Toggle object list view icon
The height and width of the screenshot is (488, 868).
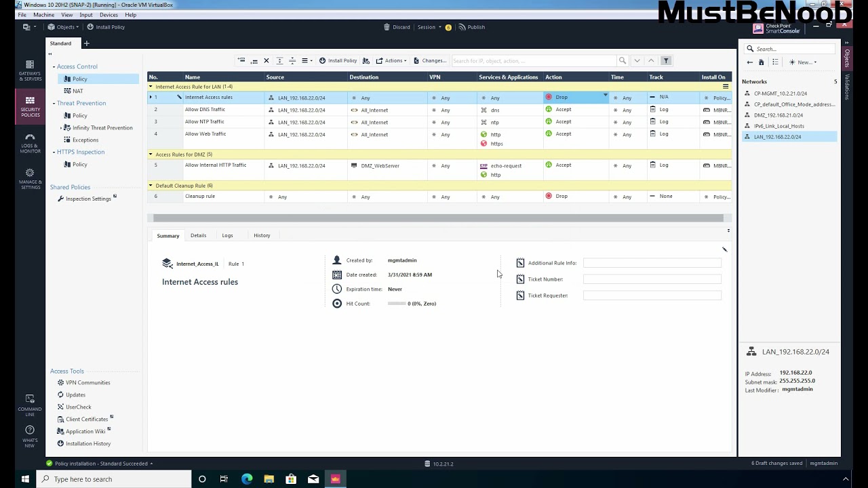point(775,62)
